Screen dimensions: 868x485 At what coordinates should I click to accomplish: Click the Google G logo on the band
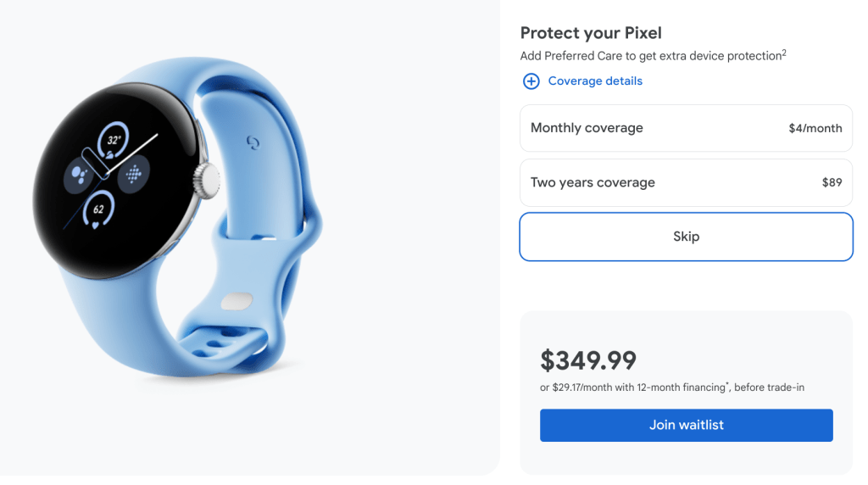tap(252, 142)
